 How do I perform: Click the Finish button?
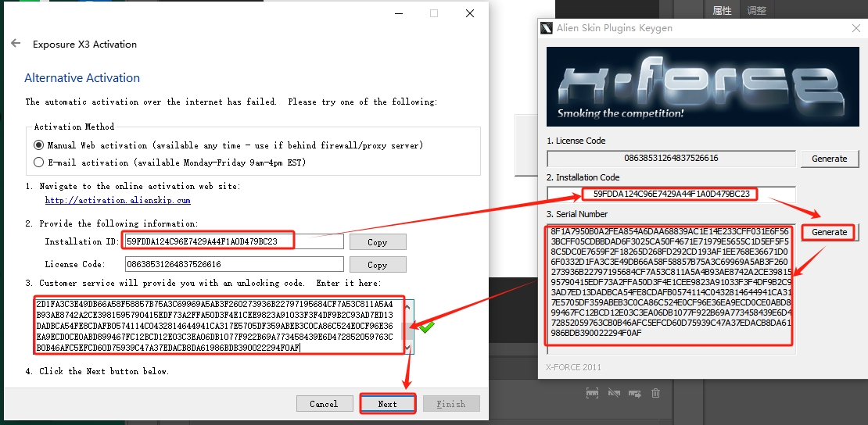451,403
